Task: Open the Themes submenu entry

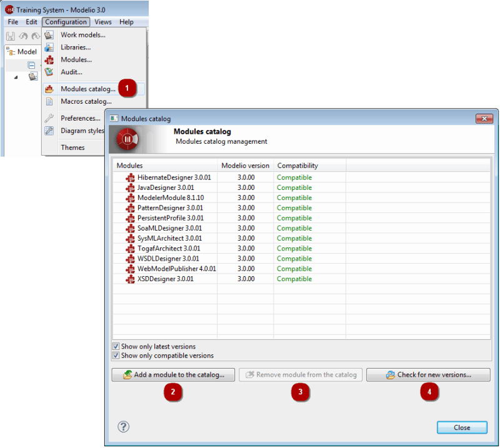Action: (x=72, y=147)
